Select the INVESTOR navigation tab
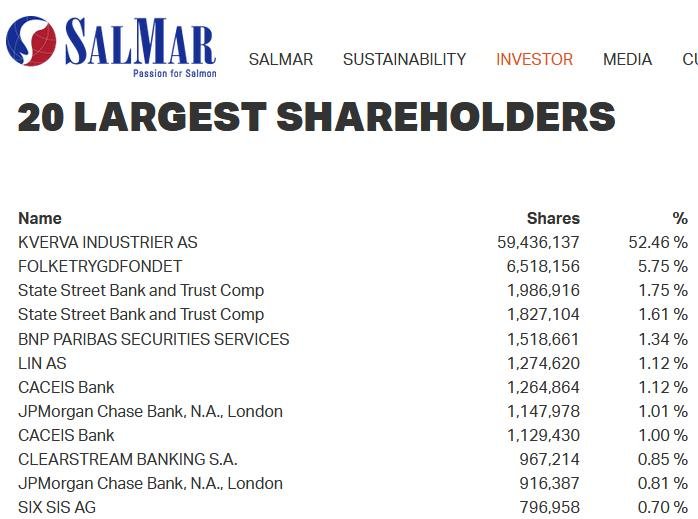The width and height of the screenshot is (698, 519). pos(534,60)
